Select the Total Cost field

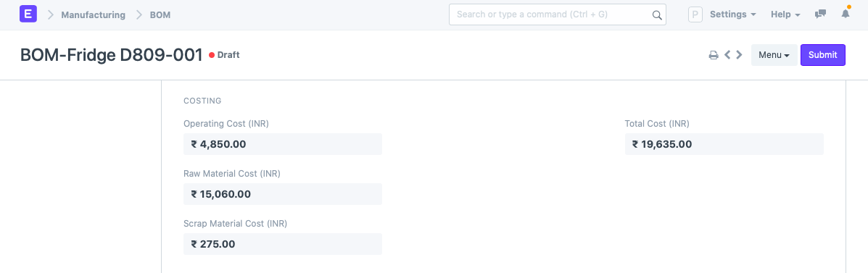[724, 144]
